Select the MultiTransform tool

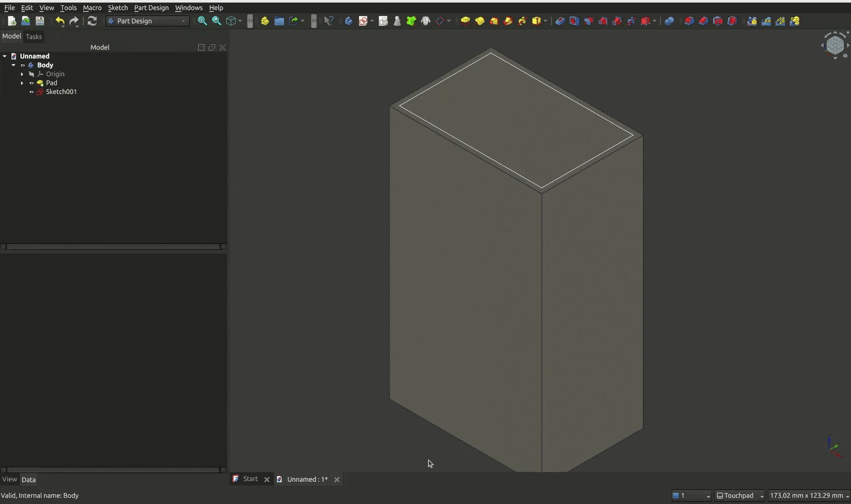[795, 21]
